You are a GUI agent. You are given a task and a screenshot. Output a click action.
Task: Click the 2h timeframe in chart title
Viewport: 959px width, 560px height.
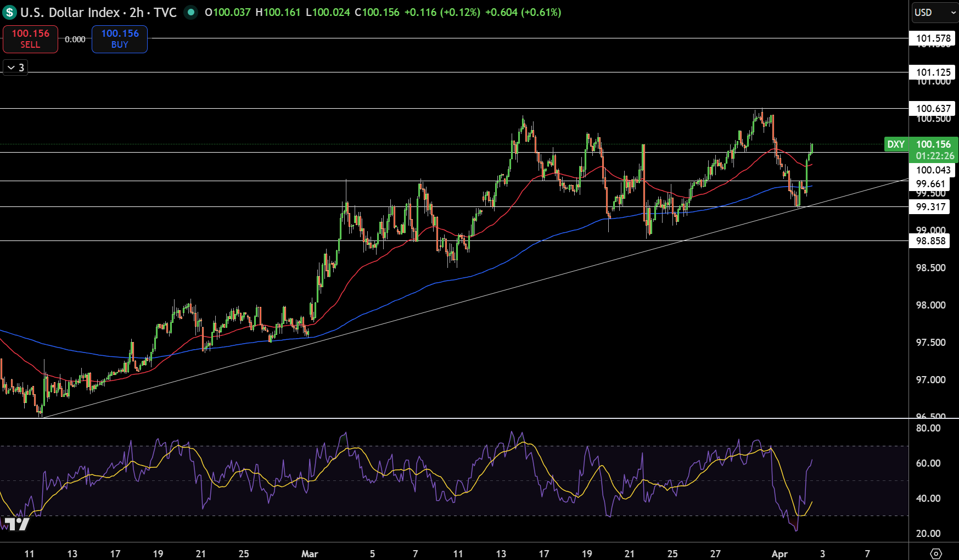(137, 12)
